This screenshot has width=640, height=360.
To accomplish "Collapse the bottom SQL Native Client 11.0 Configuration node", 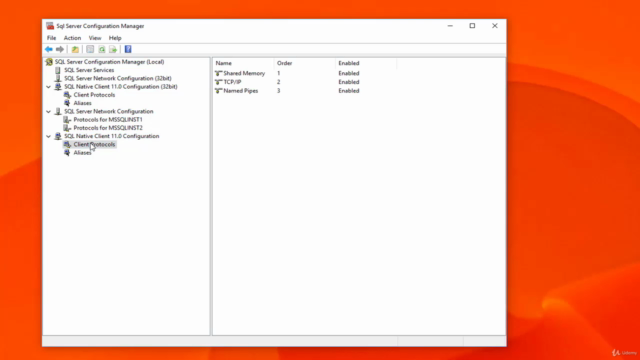I will coord(49,136).
